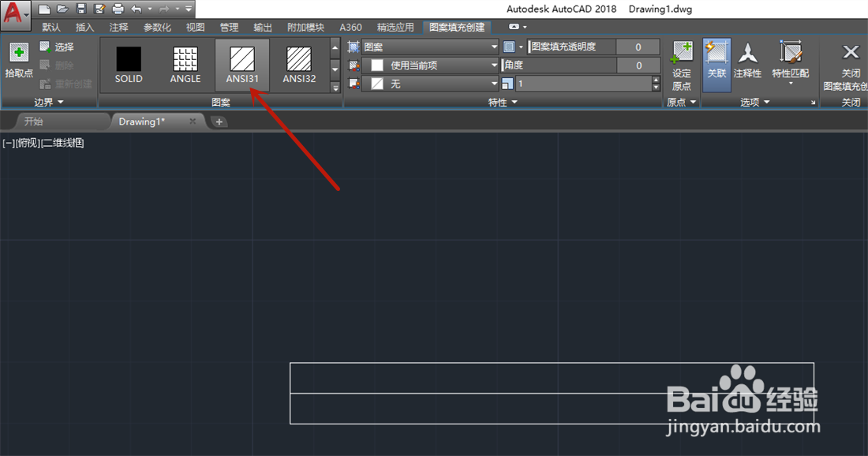
Task: Switch to the Add-ins (附加模块) tab
Action: click(x=305, y=27)
